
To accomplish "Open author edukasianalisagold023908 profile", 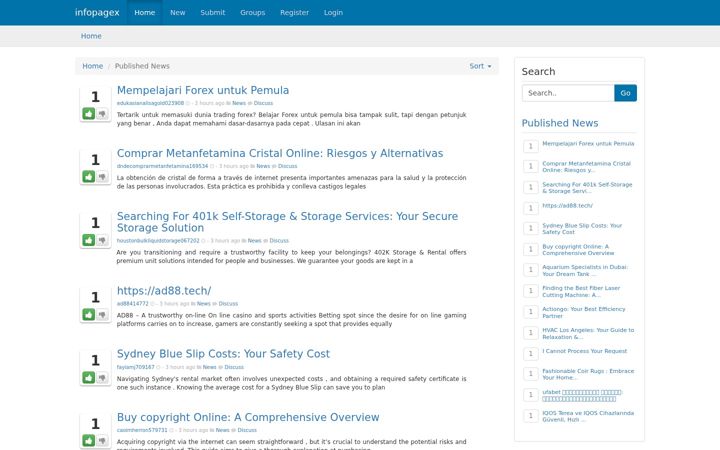I will tap(150, 103).
